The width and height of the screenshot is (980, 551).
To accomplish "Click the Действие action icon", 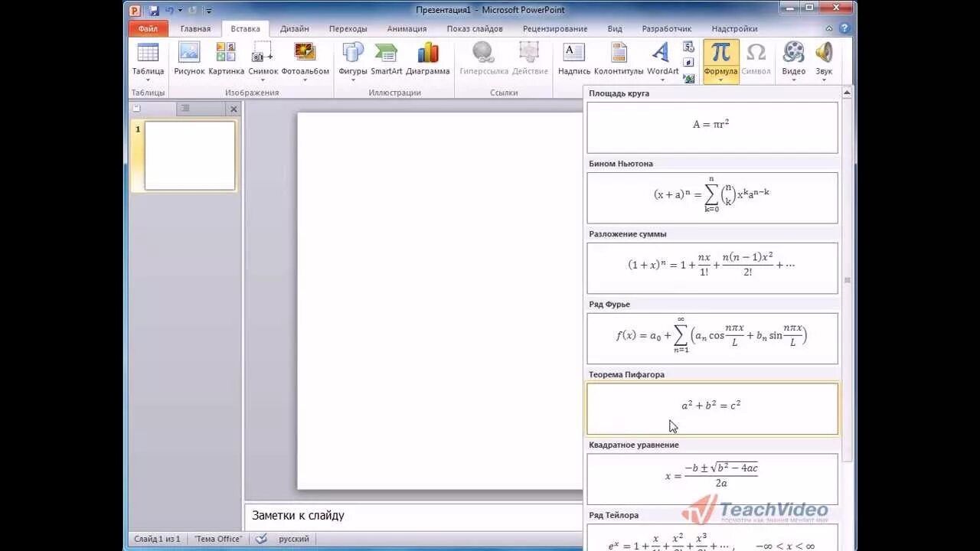I will click(529, 52).
